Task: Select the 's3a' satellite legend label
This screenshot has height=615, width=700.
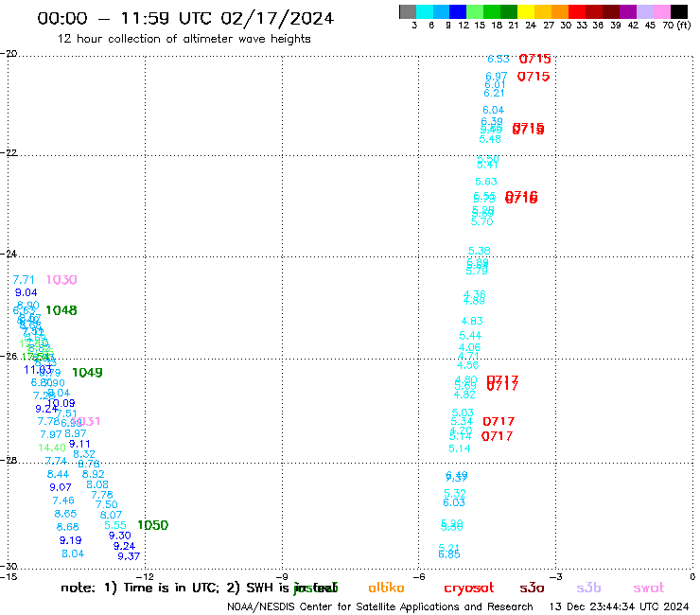Action: (x=532, y=588)
